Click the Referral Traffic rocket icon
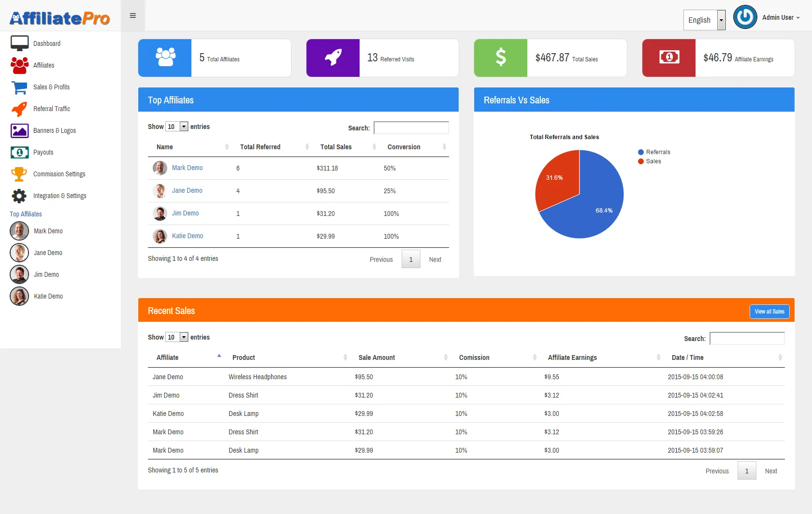This screenshot has width=812, height=514. pos(19,109)
